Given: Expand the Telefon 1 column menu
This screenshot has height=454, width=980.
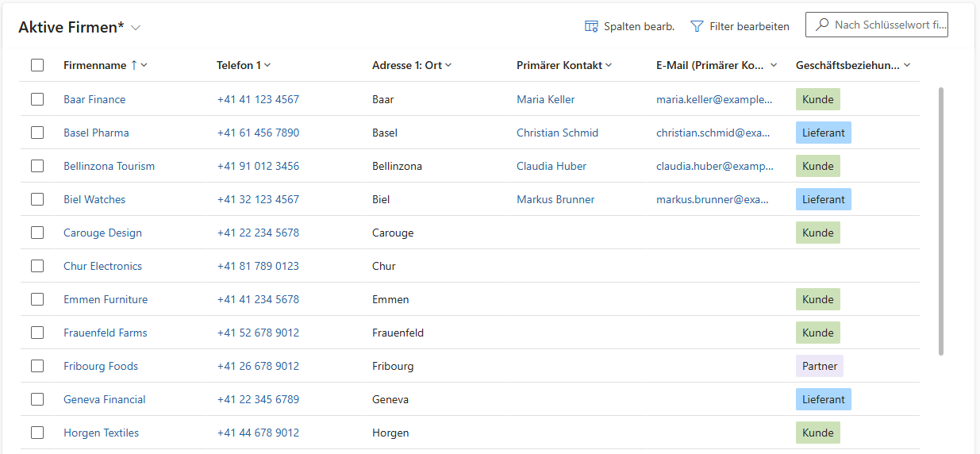Looking at the screenshot, I should click(x=267, y=65).
